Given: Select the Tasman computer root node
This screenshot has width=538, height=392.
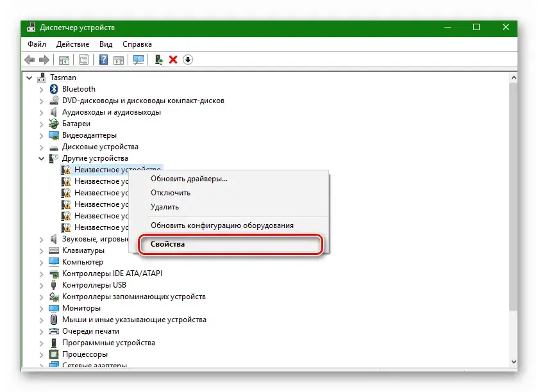Looking at the screenshot, I should 63,78.
